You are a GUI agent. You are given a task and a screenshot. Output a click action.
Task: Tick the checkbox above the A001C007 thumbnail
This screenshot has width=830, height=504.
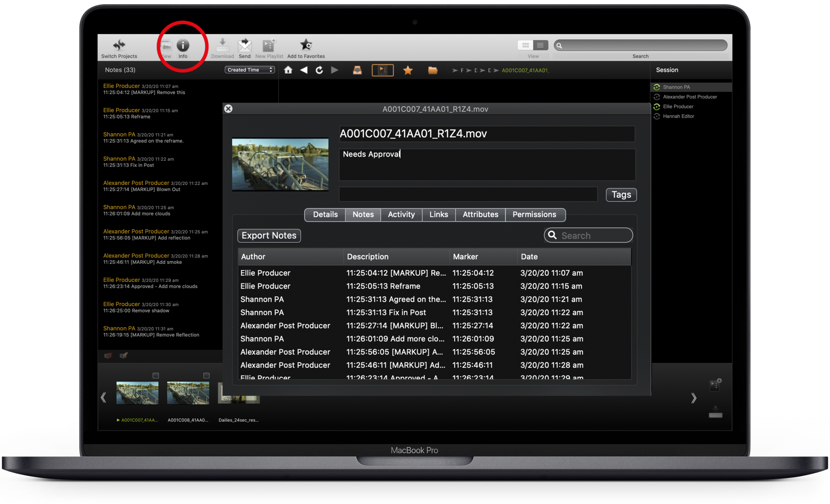point(156,375)
